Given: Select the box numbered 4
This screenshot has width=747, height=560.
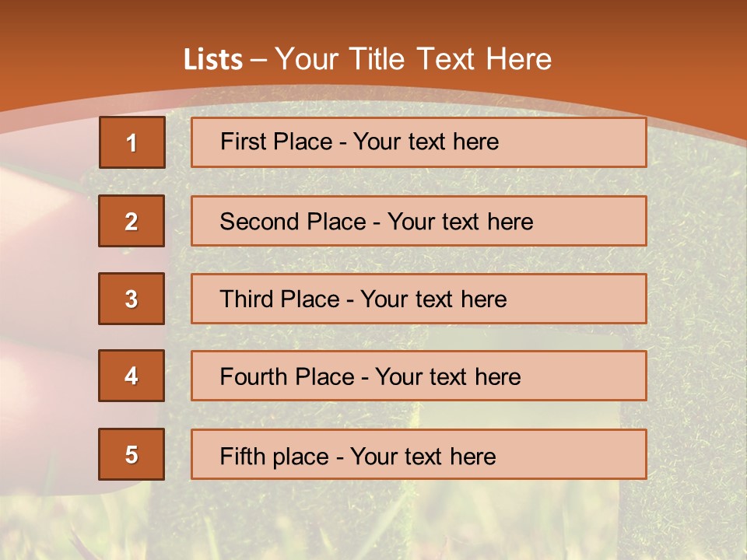Looking at the screenshot, I should (132, 376).
